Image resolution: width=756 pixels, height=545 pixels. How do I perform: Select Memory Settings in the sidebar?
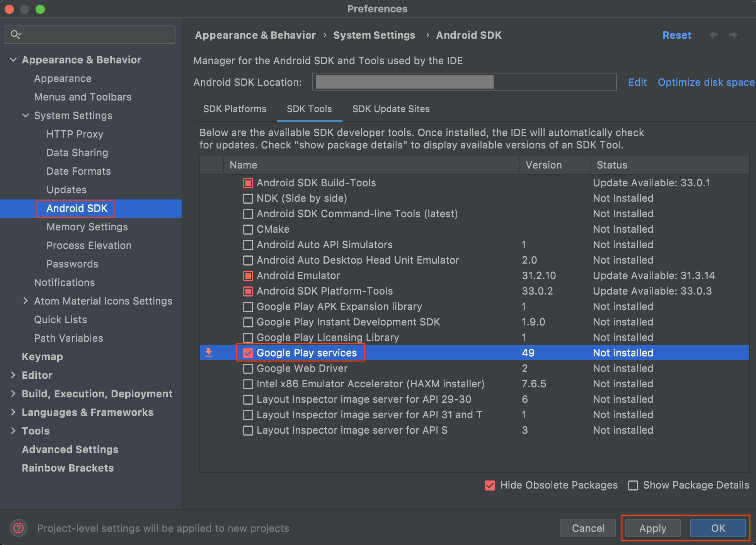pyautogui.click(x=87, y=227)
